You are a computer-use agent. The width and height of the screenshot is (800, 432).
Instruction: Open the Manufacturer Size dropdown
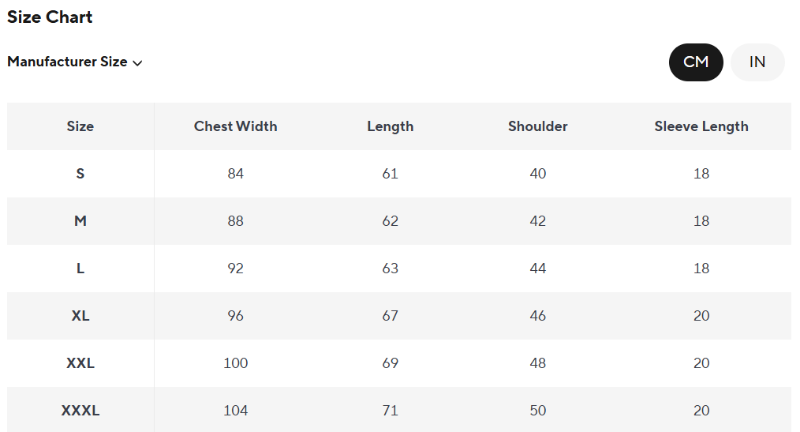pyautogui.click(x=74, y=62)
